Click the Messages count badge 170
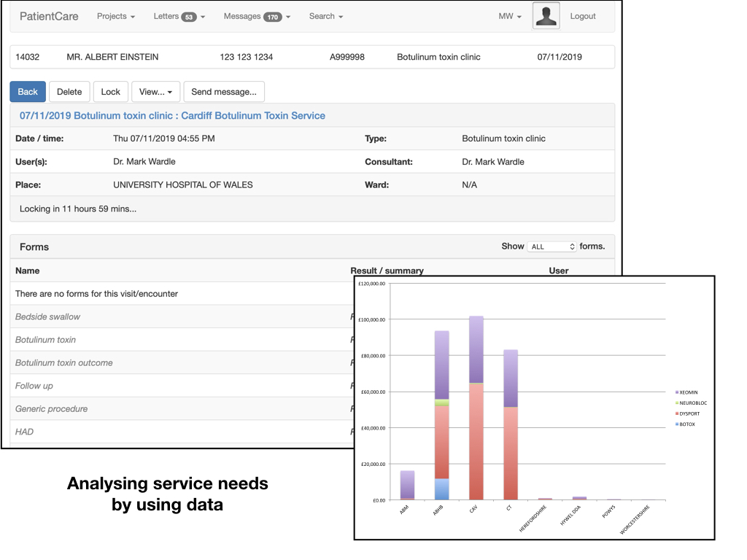Viewport: 747px width, 560px height. coord(273,17)
